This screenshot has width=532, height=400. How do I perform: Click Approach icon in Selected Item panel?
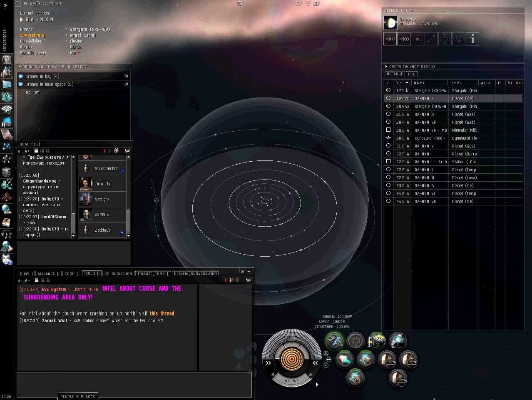click(390, 39)
